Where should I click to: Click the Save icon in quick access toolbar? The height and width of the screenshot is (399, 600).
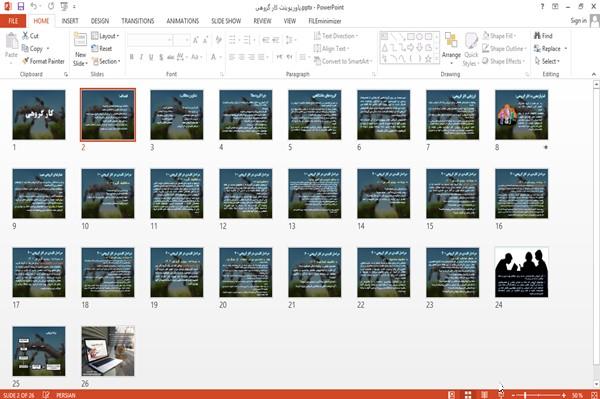(x=21, y=7)
